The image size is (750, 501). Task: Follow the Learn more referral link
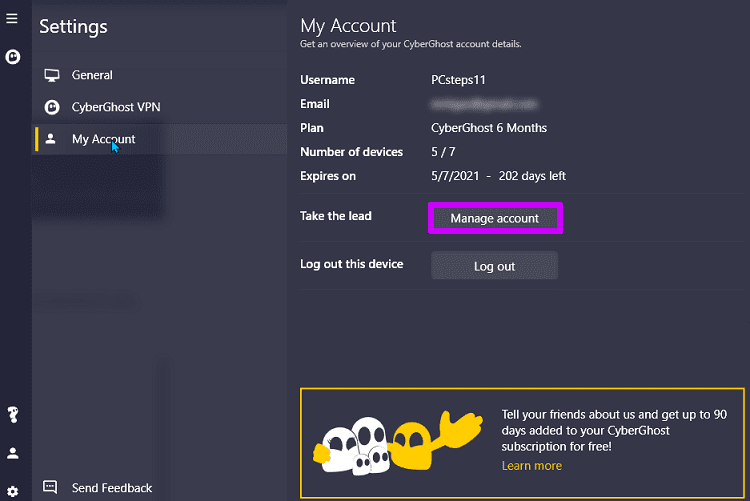[x=531, y=466]
